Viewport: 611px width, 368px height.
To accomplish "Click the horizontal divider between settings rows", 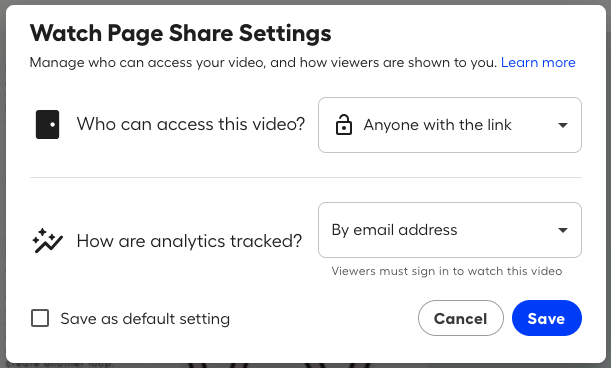I will pyautogui.click(x=306, y=177).
